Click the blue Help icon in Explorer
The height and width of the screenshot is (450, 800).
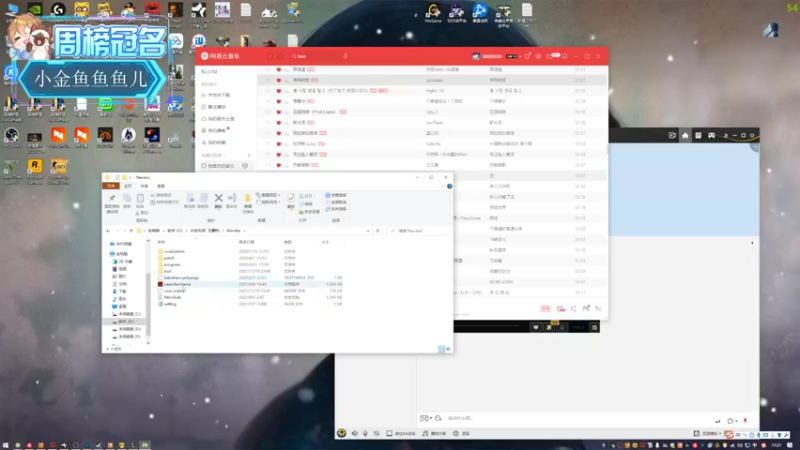tap(449, 186)
